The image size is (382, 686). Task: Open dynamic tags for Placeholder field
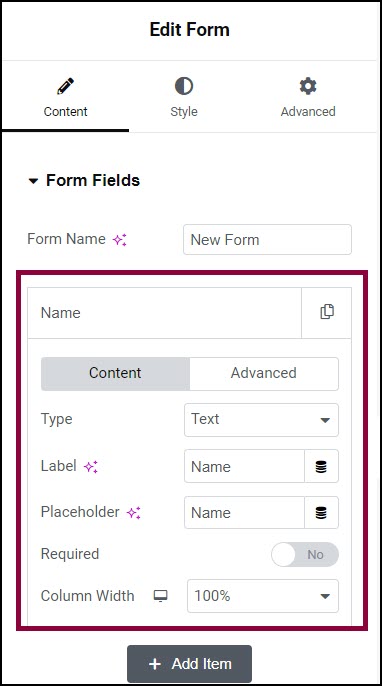pyautogui.click(x=321, y=513)
